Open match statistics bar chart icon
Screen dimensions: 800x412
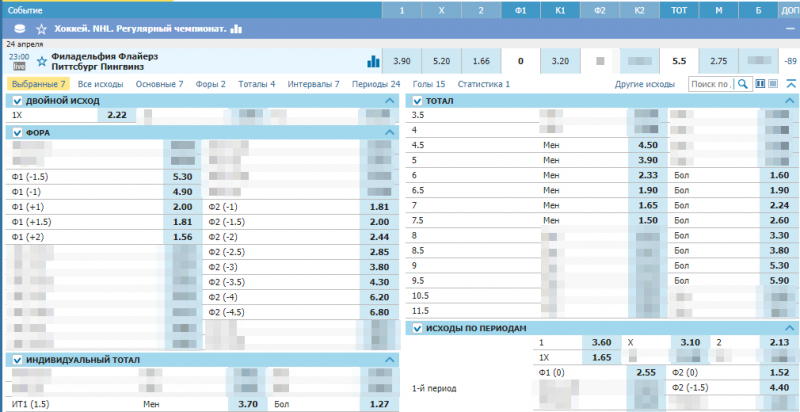click(x=373, y=60)
